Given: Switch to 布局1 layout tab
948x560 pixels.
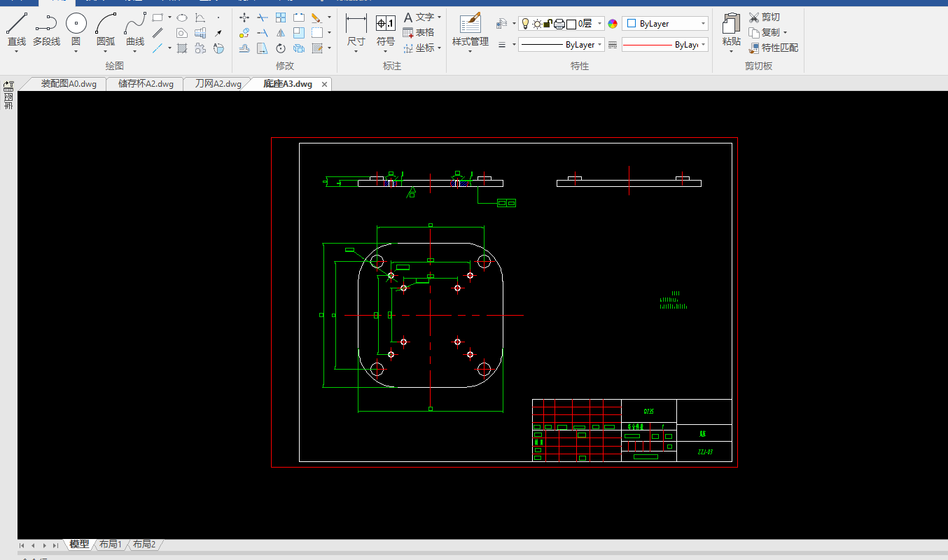Looking at the screenshot, I should click(x=111, y=544).
